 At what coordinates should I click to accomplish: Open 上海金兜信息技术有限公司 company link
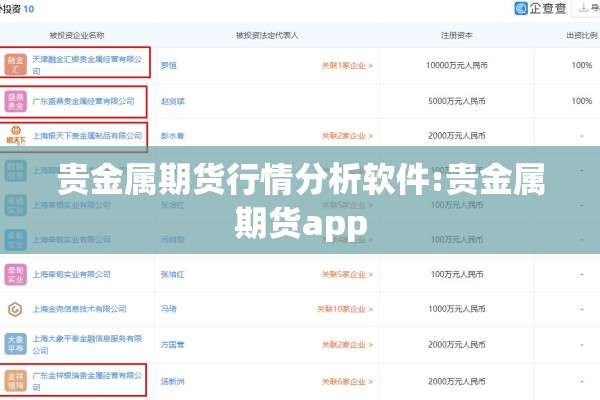click(x=79, y=309)
